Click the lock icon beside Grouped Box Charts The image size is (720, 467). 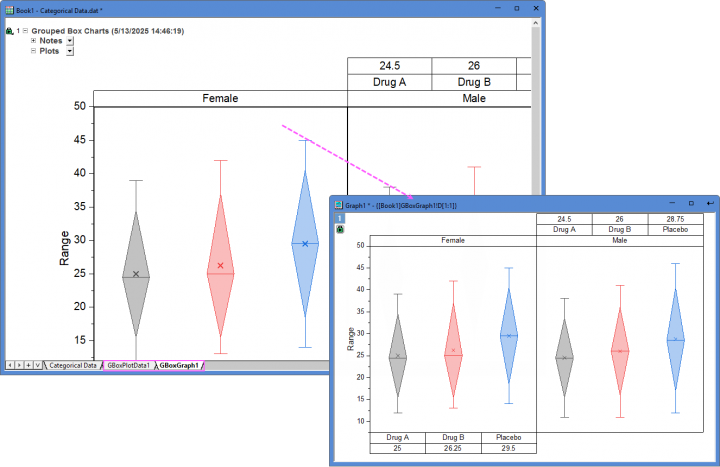point(9,31)
